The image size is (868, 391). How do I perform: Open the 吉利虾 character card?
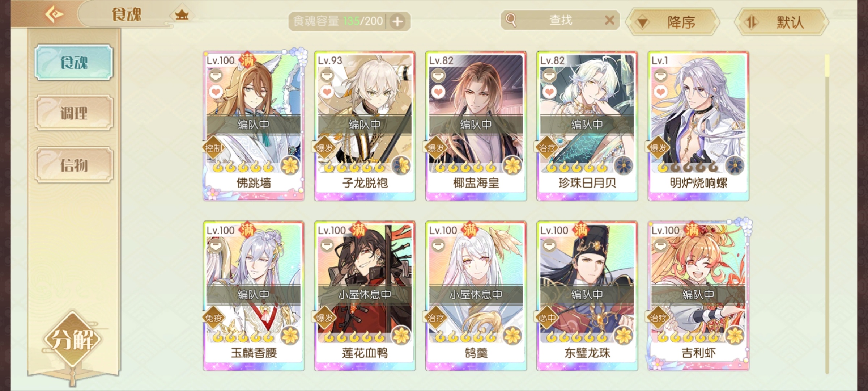698,296
